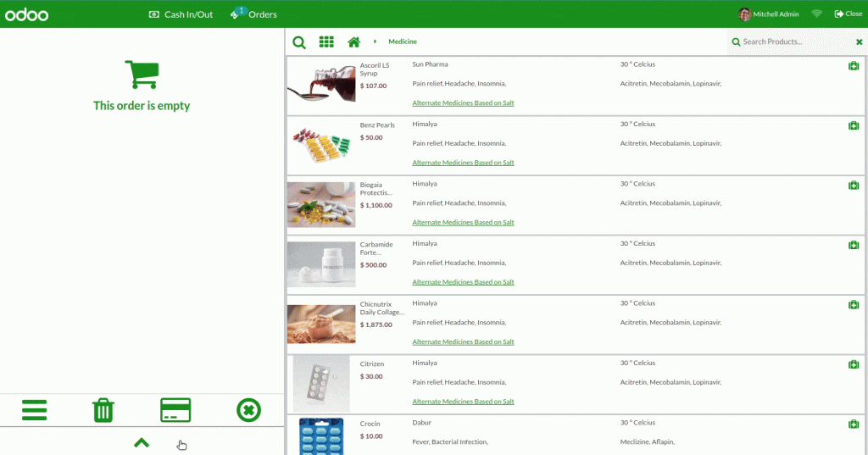Expand the panel with the up chevron

point(142,443)
